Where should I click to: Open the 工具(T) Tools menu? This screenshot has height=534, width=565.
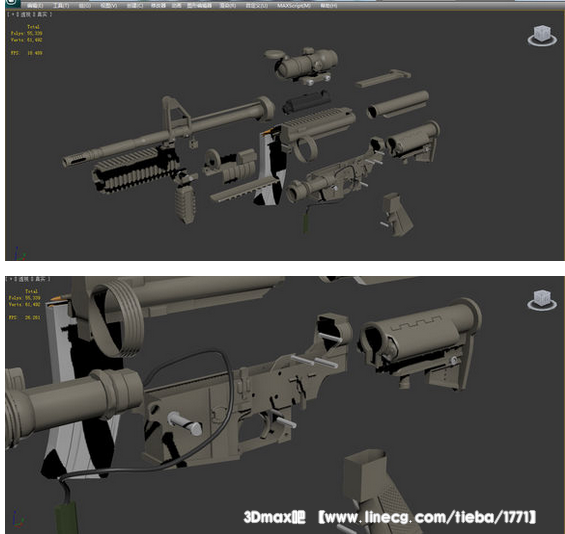pyautogui.click(x=61, y=5)
